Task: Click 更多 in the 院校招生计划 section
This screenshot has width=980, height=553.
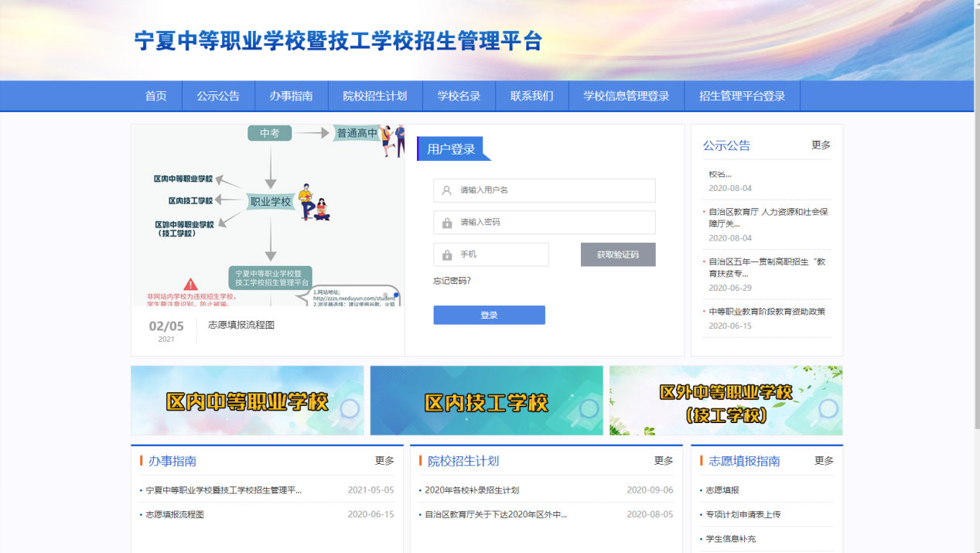Action: tap(664, 461)
